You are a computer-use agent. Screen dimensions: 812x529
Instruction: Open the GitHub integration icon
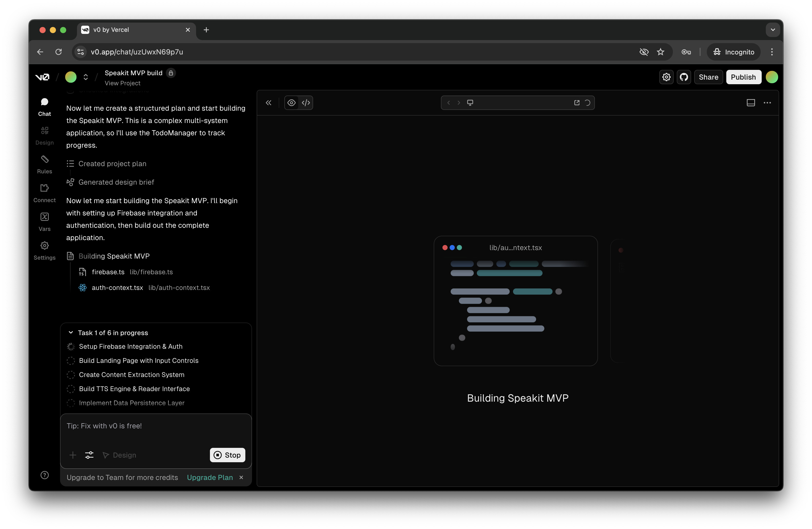pyautogui.click(x=684, y=77)
